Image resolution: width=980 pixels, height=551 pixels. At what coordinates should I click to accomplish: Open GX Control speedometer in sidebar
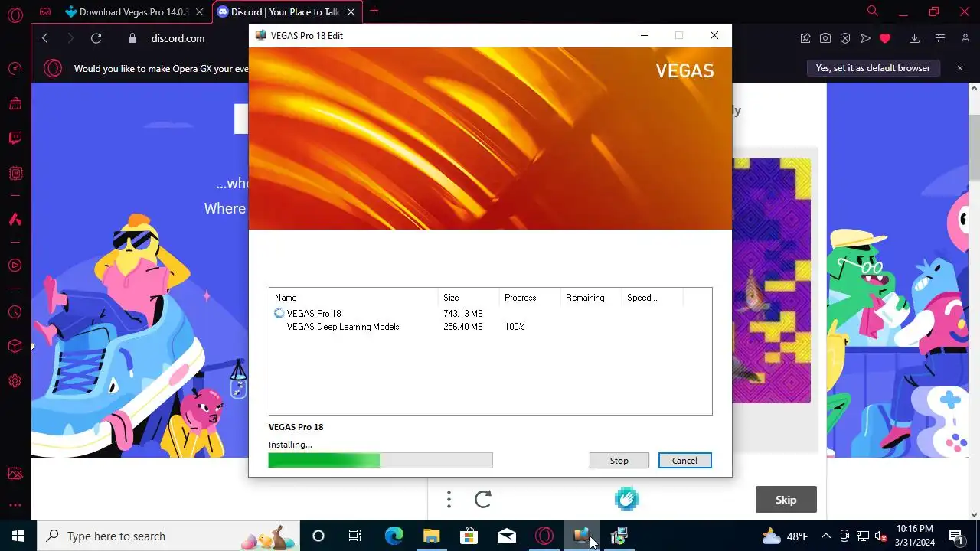15,69
